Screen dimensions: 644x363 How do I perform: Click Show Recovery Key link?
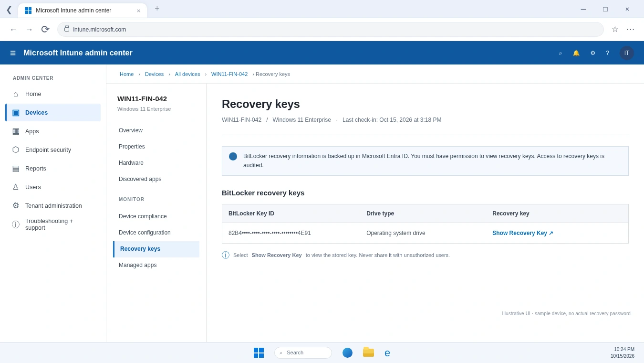(523, 233)
